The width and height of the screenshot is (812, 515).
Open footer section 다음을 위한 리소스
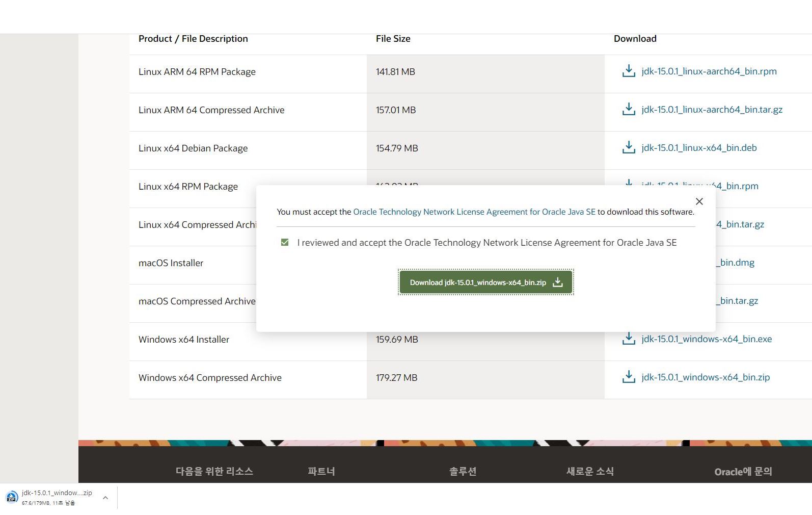214,471
